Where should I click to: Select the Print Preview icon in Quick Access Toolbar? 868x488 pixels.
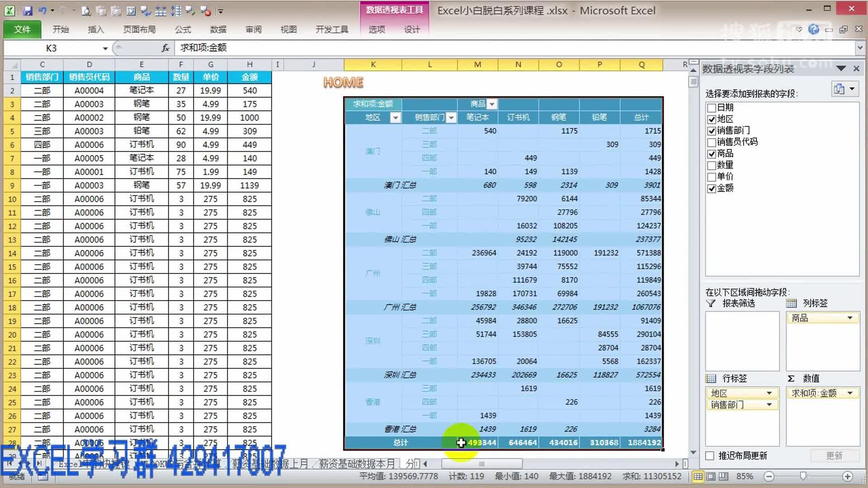tap(86, 10)
